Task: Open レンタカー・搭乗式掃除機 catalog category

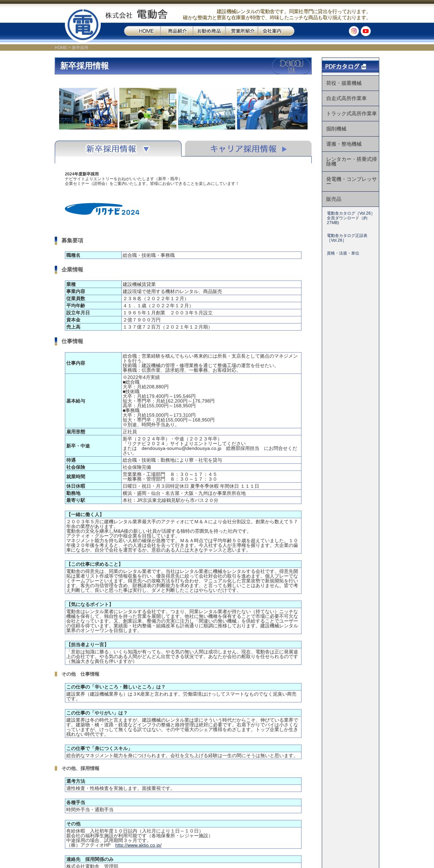Action: [350, 162]
